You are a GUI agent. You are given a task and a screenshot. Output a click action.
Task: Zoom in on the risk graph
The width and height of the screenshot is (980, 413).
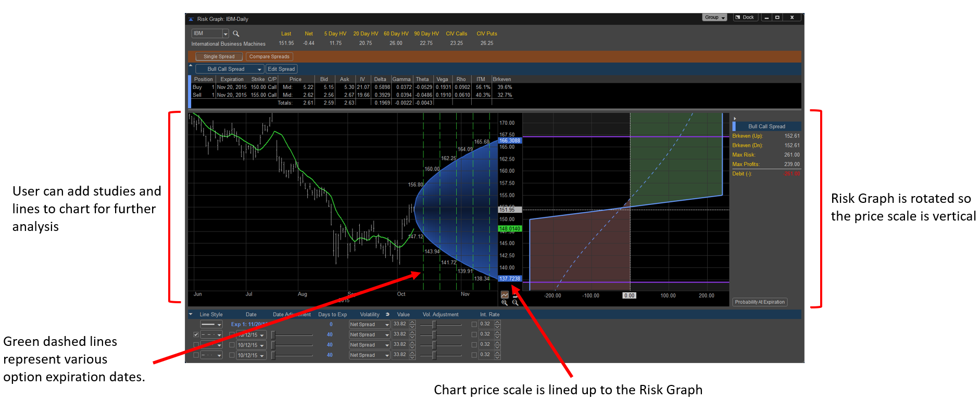504,303
